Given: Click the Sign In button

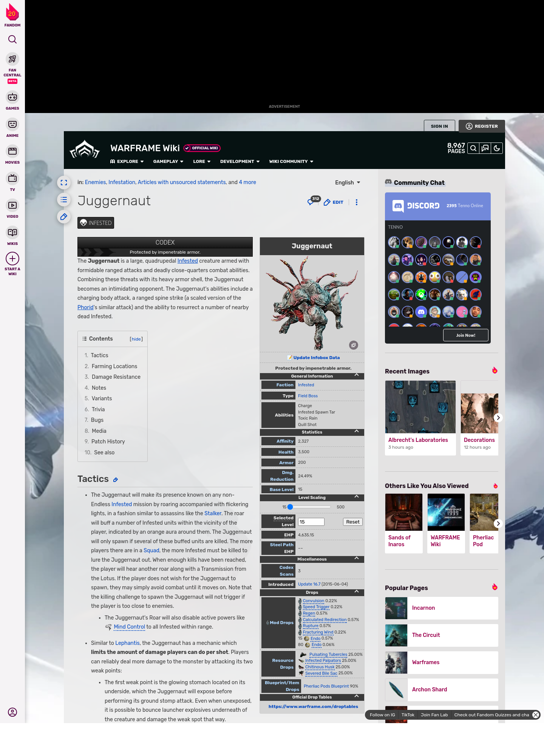Looking at the screenshot, I should 439,126.
